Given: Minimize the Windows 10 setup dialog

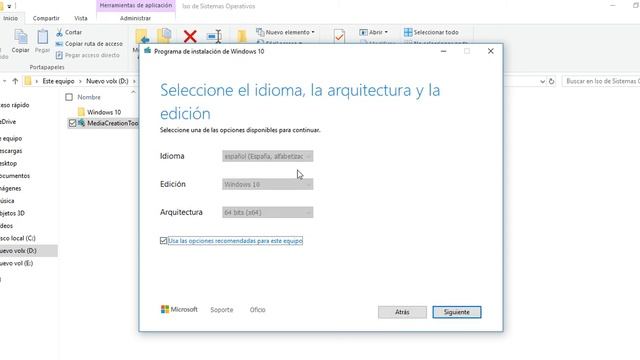Looking at the screenshot, I should click(x=443, y=51).
